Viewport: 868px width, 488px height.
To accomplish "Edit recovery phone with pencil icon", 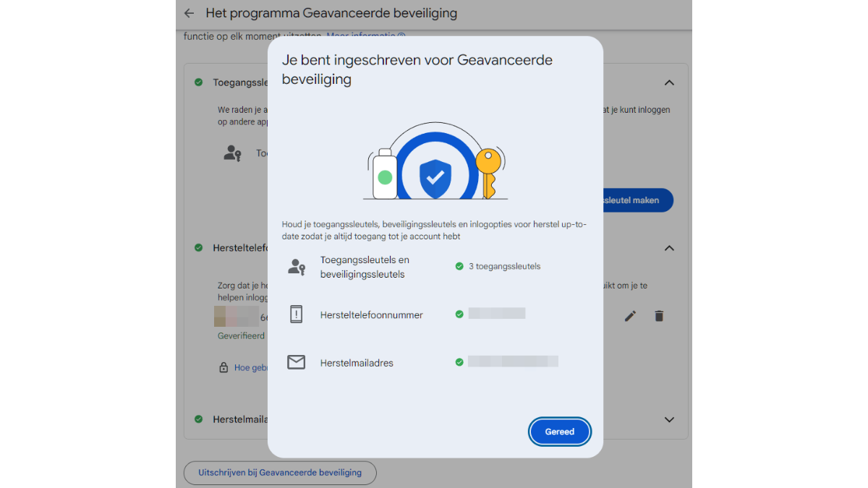I will coord(630,316).
